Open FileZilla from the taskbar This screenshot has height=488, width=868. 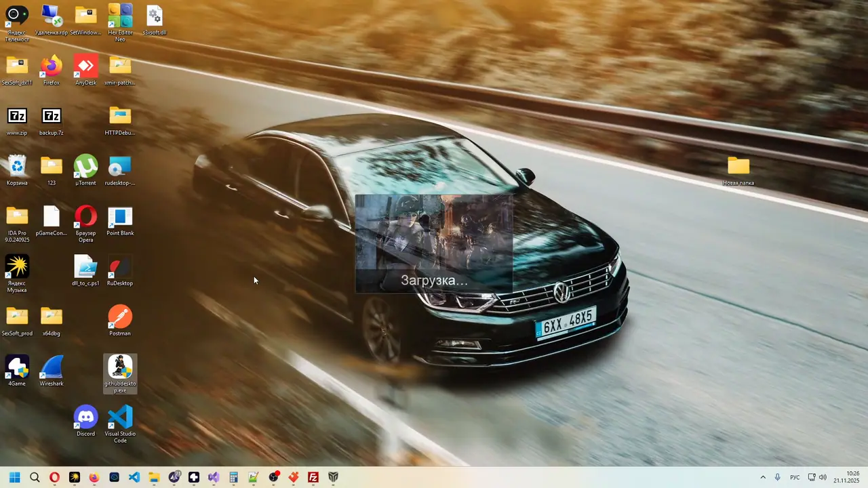313,477
